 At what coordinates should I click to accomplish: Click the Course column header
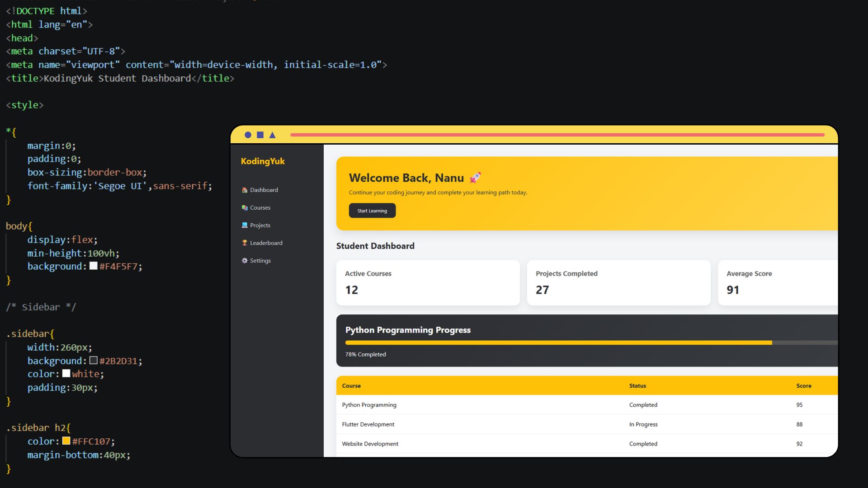(x=351, y=385)
